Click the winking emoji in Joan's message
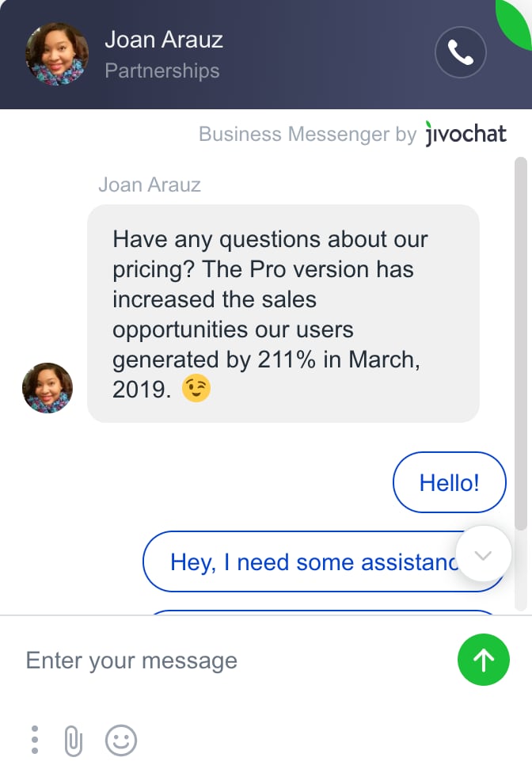The width and height of the screenshot is (532, 784). (197, 388)
